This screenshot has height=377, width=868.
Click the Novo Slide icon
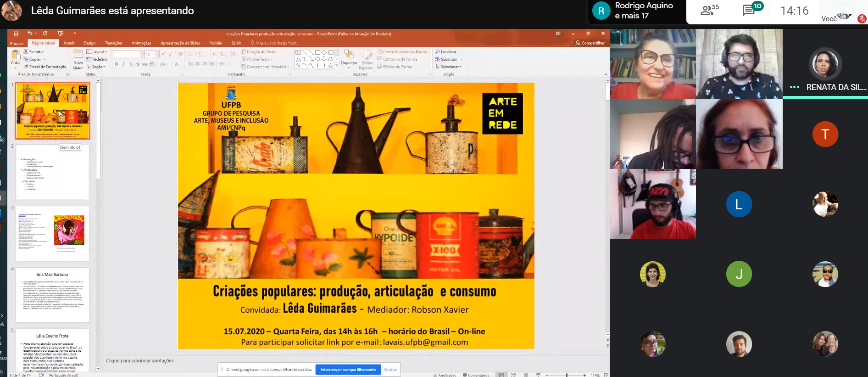(x=78, y=58)
